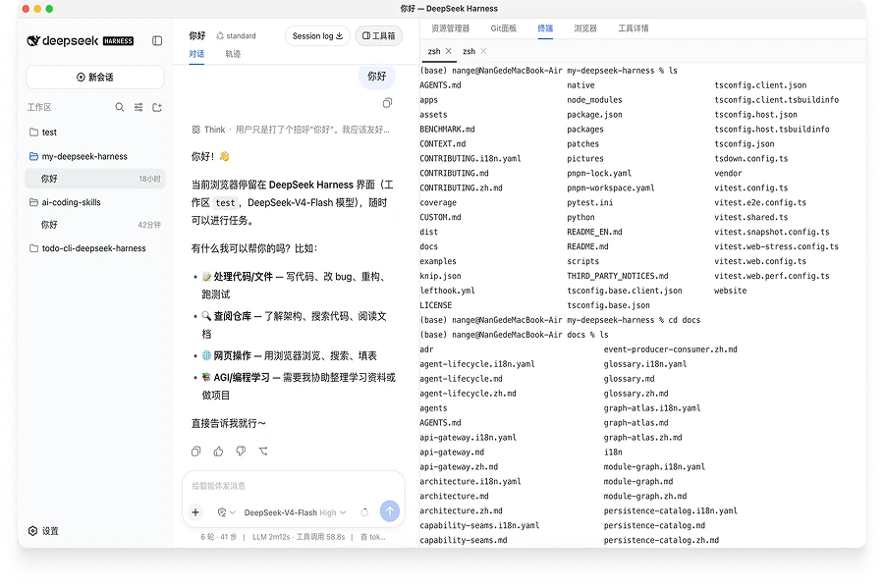This screenshot has width=884, height=588.
Task: Expand the todo-cli-deepseek-harness workspace
Action: [x=94, y=248]
